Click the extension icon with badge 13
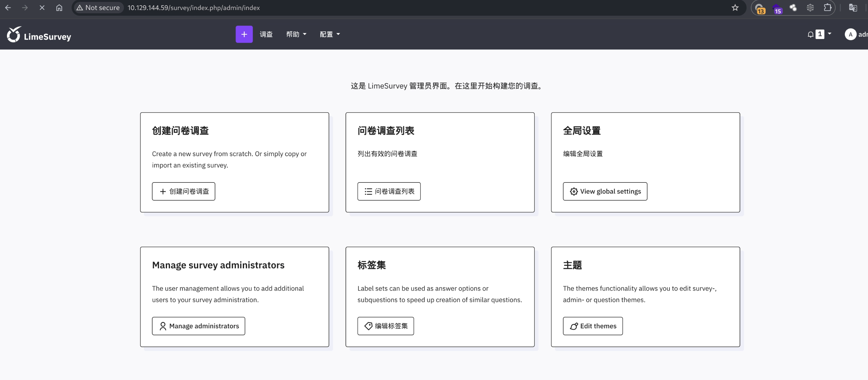This screenshot has width=868, height=380. point(759,8)
